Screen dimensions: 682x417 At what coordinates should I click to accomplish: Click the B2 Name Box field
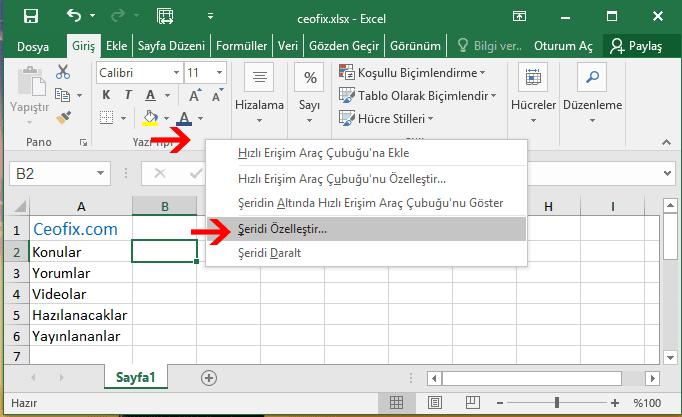point(60,173)
